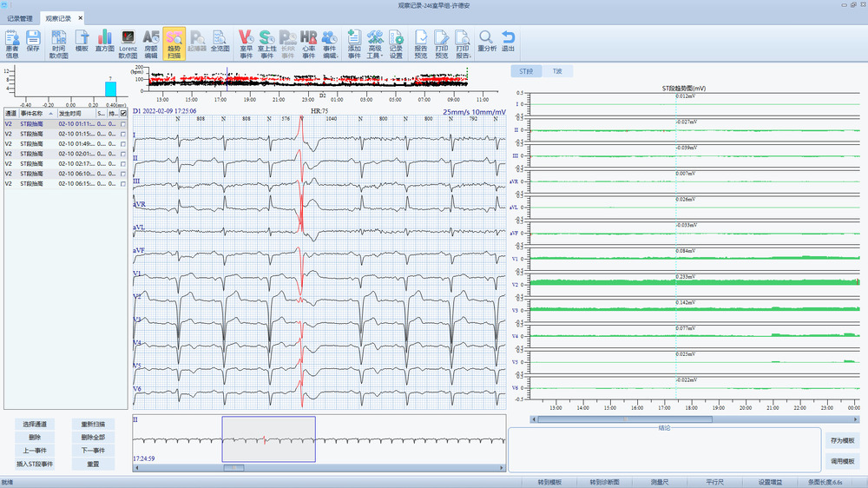Switch to the T波 tab
The image size is (868, 488).
557,70
